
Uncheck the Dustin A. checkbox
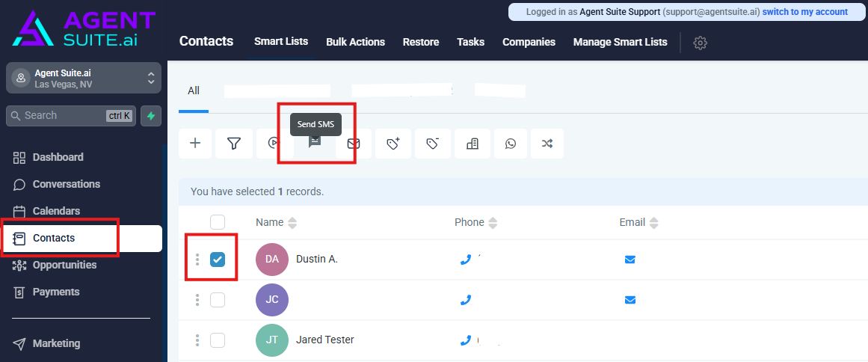click(218, 259)
